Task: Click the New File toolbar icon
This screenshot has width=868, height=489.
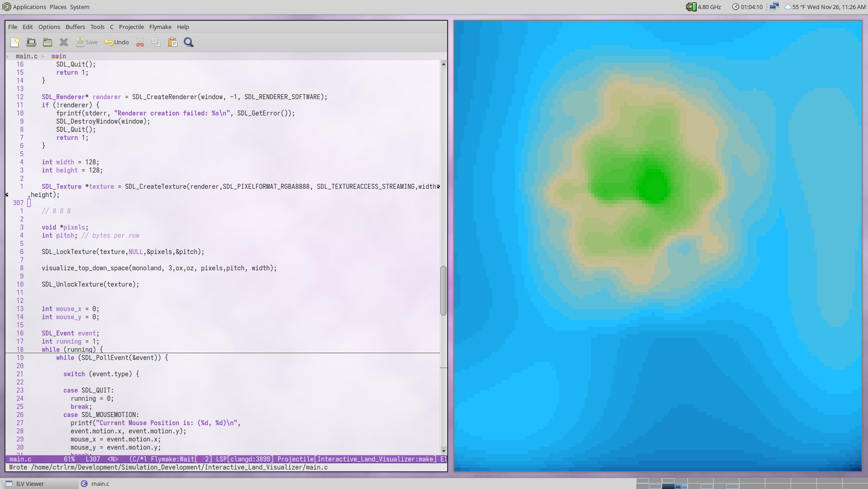Action: 15,42
